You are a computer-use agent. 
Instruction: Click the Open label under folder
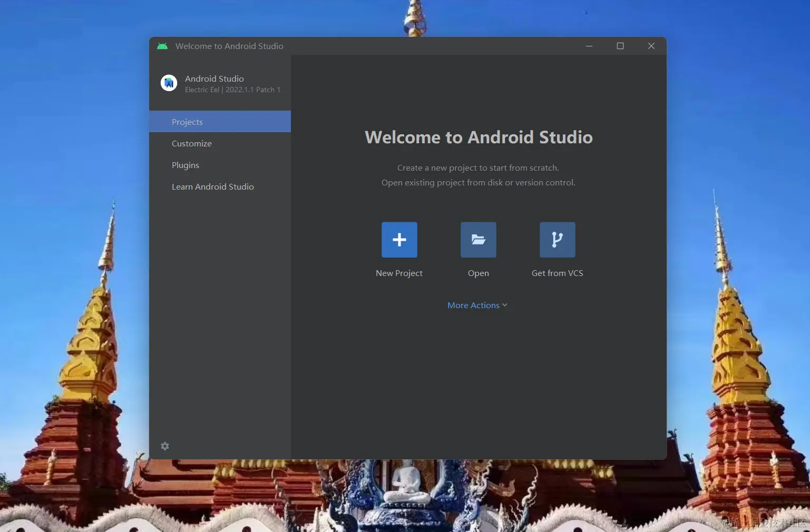[x=478, y=273]
